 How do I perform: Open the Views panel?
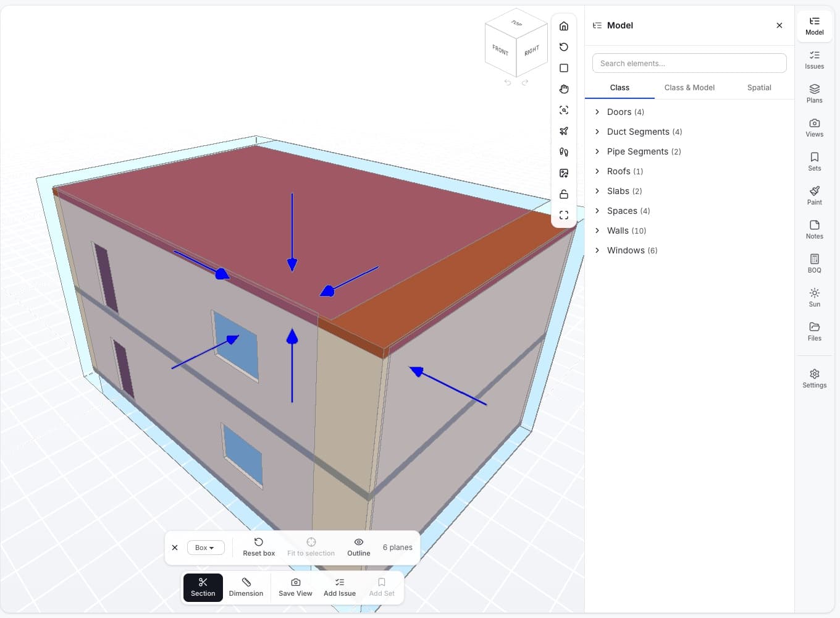pyautogui.click(x=814, y=127)
